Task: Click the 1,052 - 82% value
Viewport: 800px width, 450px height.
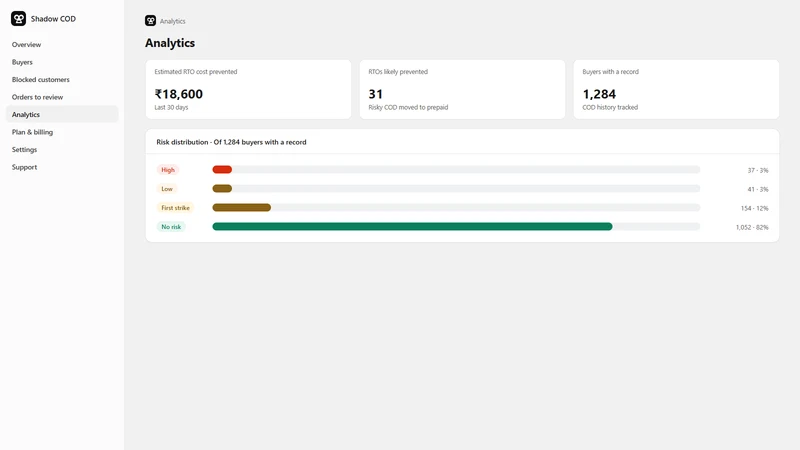Action: point(752,227)
